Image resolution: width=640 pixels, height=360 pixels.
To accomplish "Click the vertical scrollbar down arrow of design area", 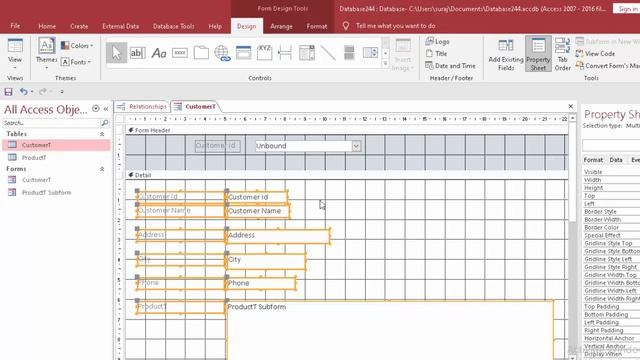I will tap(573, 357).
